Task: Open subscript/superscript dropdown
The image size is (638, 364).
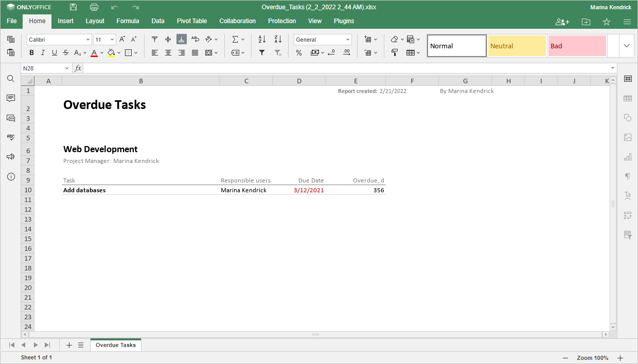Action: [85, 52]
